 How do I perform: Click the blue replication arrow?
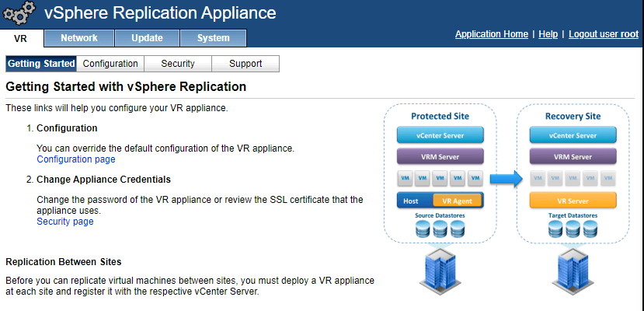506,179
